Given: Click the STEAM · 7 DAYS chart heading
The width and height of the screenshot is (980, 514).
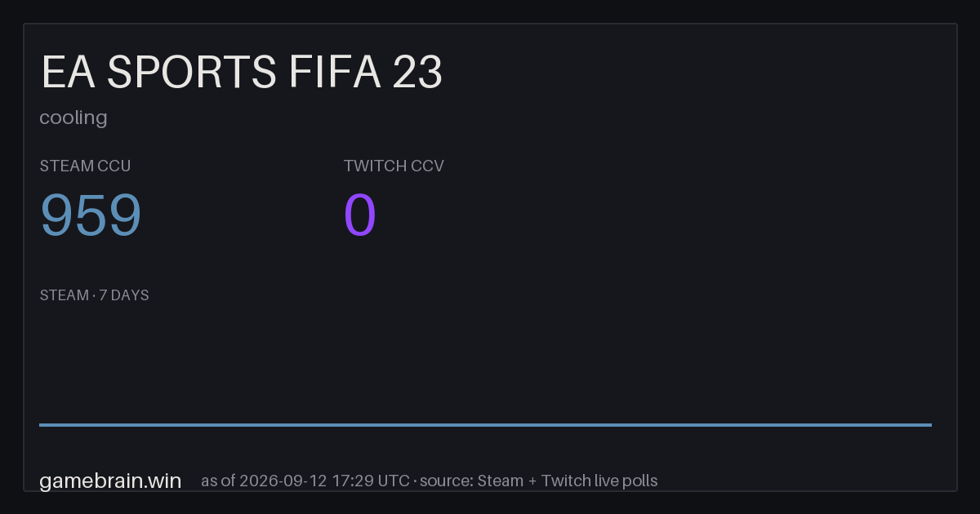Looking at the screenshot, I should point(94,295).
